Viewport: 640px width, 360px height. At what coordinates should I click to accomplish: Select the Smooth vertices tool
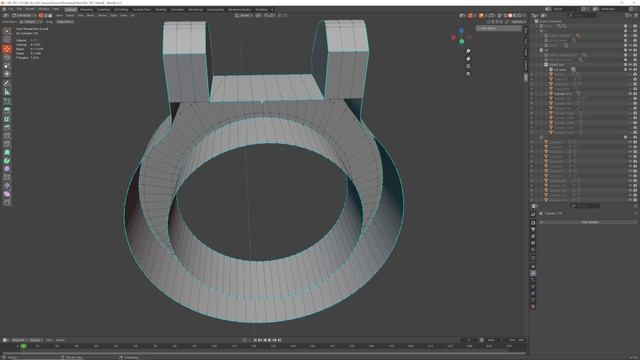pos(7,169)
